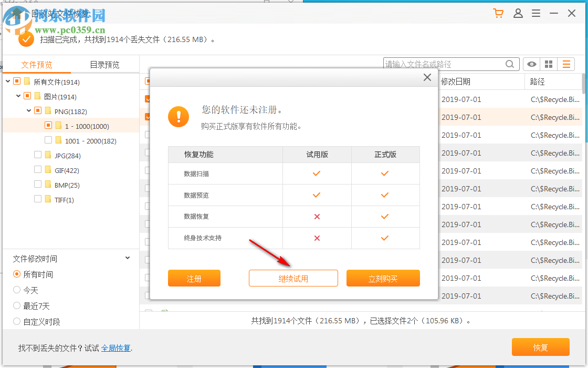588x368 pixels.
Task: Click the shopping cart icon in title bar
Action: [x=498, y=13]
